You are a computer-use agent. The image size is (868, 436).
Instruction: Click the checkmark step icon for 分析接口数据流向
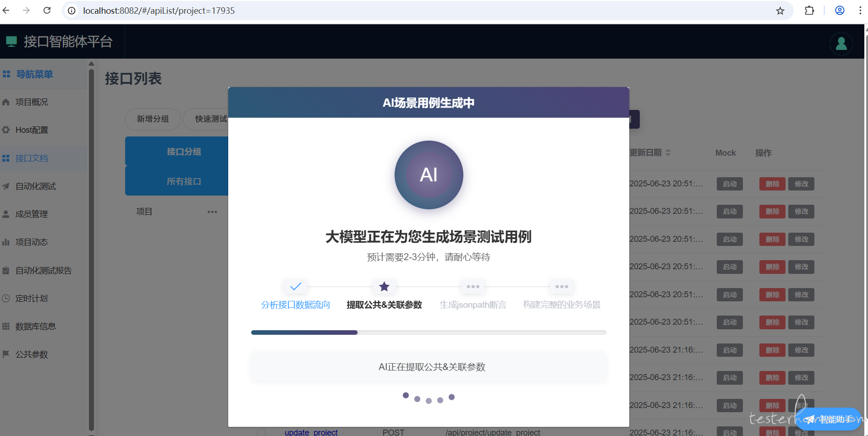[x=296, y=287]
